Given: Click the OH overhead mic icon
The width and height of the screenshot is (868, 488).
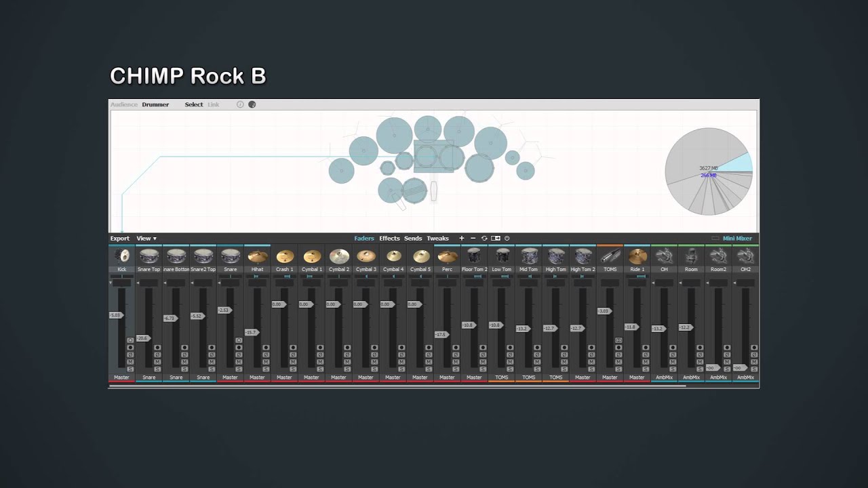Looking at the screenshot, I should click(665, 256).
